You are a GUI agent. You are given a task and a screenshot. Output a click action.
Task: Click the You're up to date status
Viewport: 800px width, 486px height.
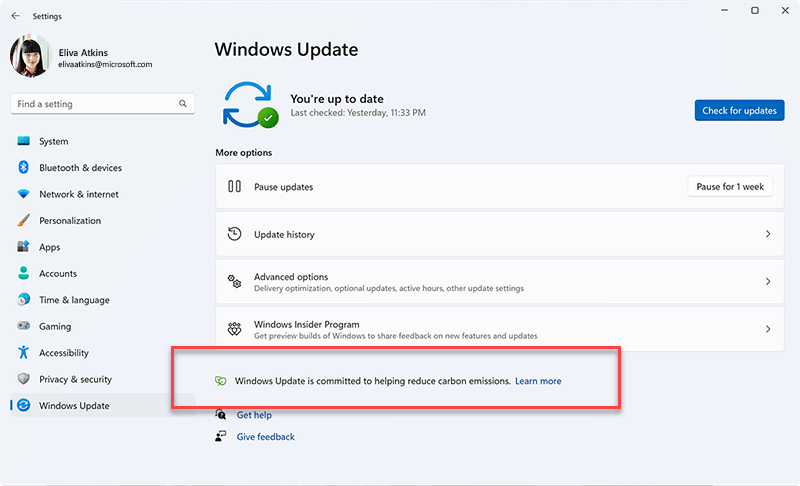[337, 99]
